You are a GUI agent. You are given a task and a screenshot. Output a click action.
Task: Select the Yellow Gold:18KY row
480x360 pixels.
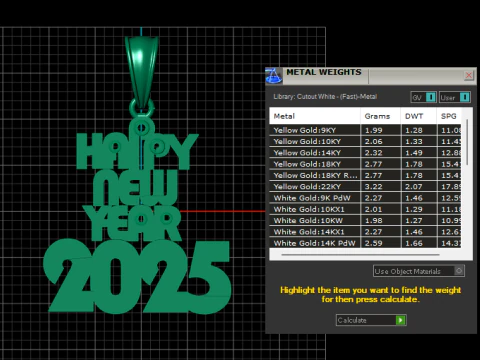click(365, 164)
